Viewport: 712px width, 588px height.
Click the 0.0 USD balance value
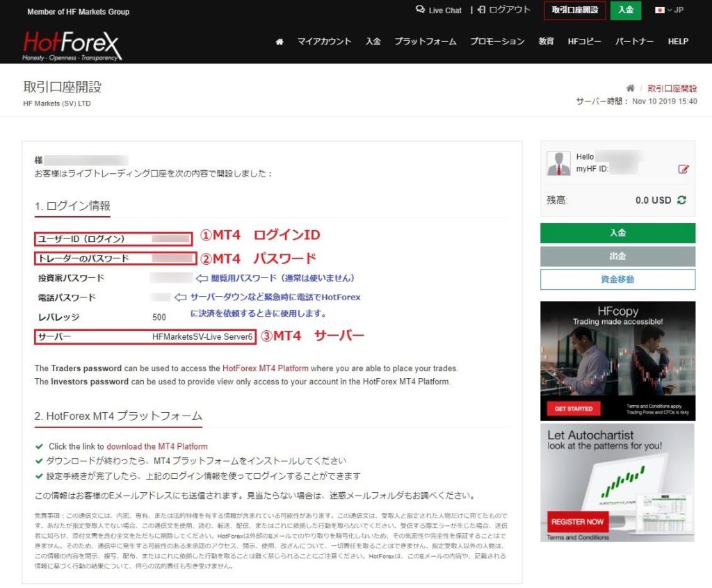click(653, 200)
